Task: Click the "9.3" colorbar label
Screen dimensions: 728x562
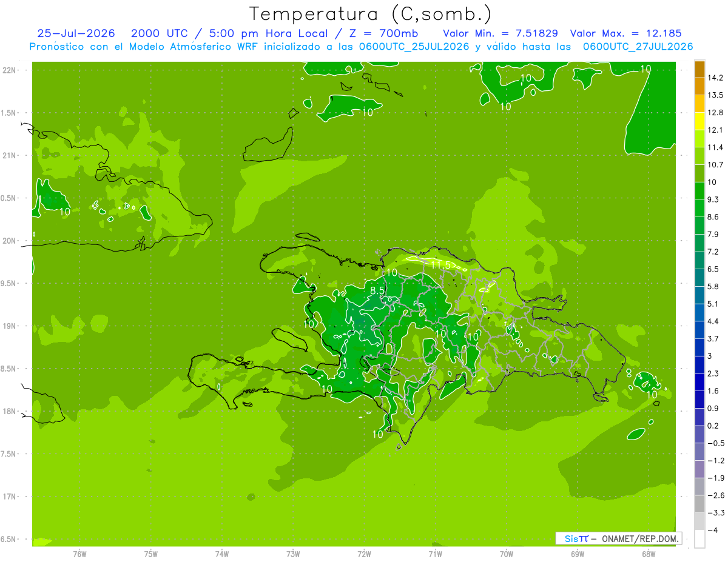Action: (x=713, y=199)
